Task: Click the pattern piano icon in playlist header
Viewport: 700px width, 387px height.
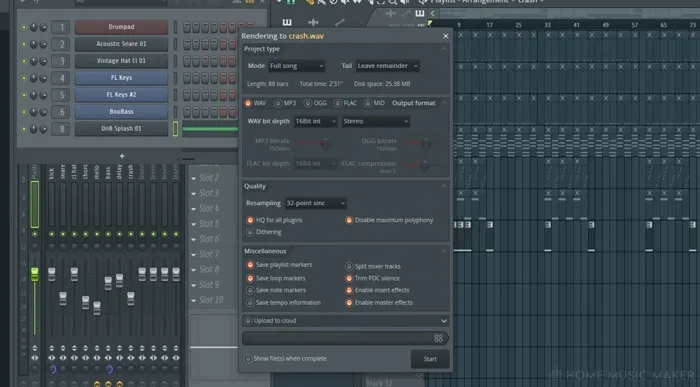Action: click(420, 13)
